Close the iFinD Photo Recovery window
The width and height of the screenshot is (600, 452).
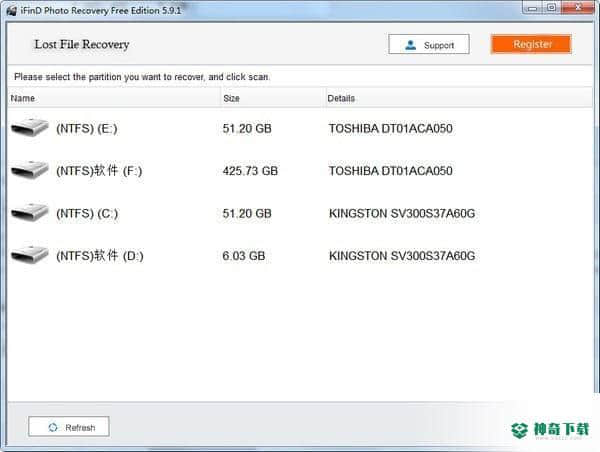point(578,8)
